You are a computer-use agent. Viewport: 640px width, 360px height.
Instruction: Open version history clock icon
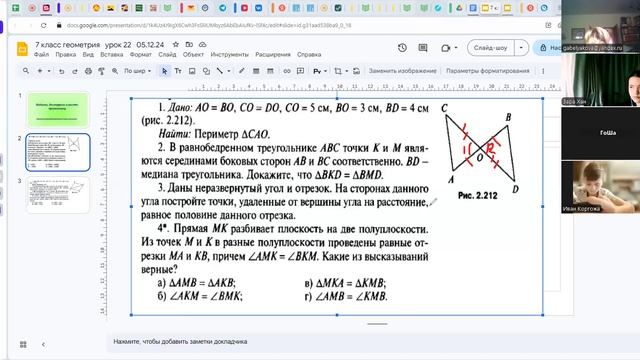[402, 48]
